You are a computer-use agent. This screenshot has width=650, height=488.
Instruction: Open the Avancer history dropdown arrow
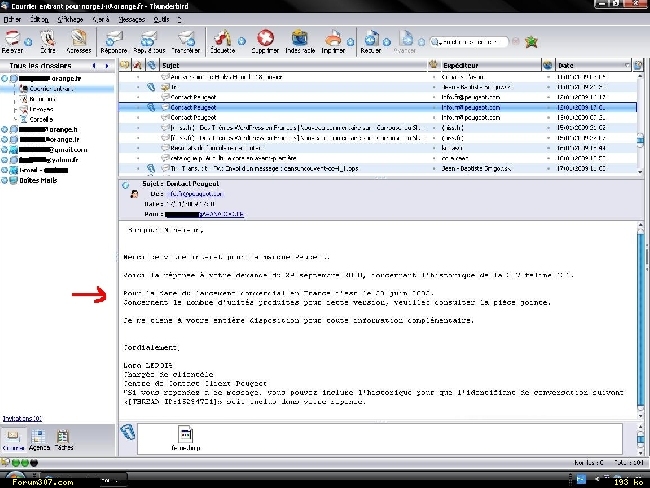point(421,41)
